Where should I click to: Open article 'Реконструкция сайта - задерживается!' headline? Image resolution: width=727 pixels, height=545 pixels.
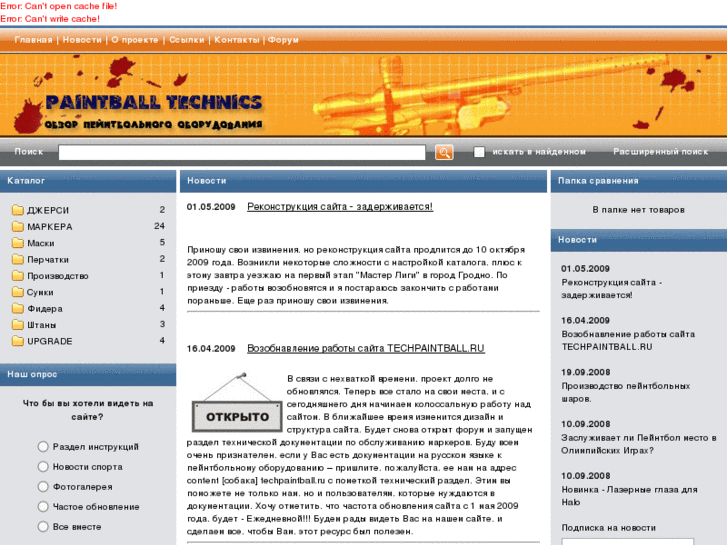(x=340, y=207)
